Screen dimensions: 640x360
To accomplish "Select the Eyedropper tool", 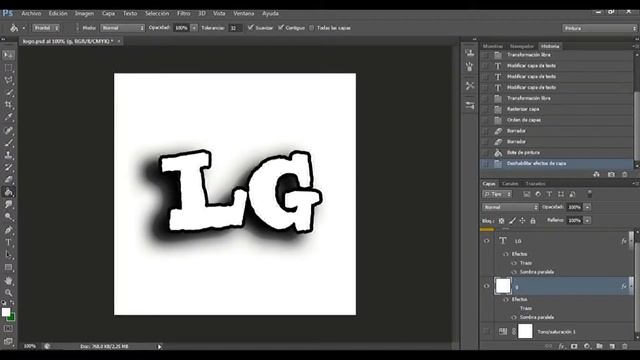I will (8, 117).
